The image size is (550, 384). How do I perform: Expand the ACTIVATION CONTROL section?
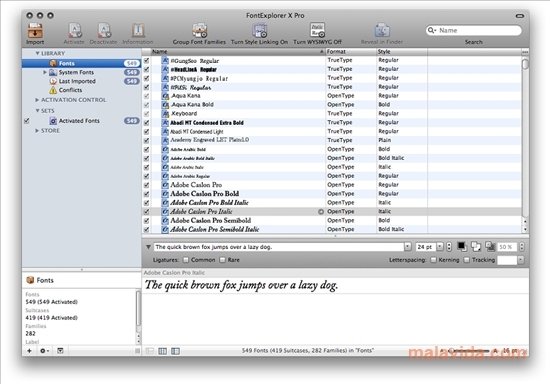[x=37, y=100]
